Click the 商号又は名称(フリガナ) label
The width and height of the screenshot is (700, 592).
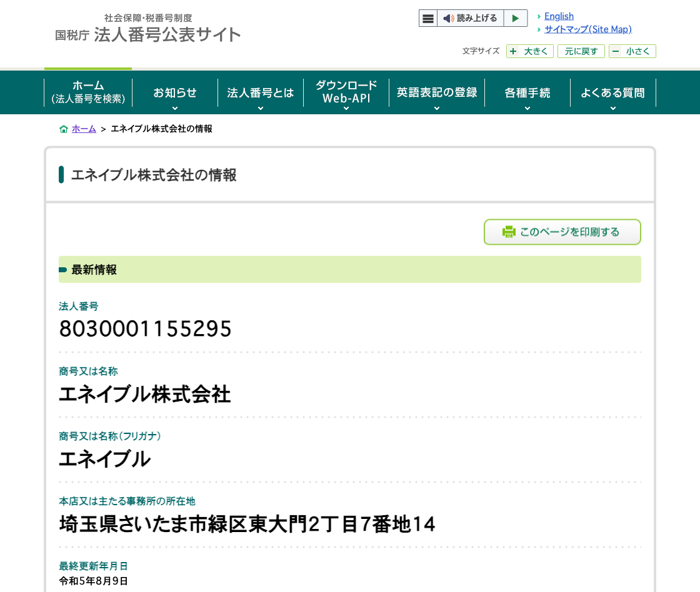point(110,436)
